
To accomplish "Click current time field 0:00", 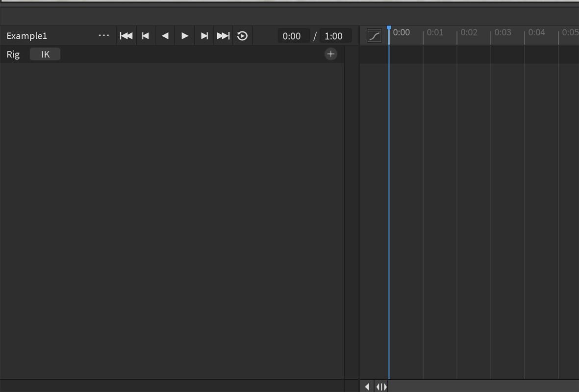I will coord(293,36).
